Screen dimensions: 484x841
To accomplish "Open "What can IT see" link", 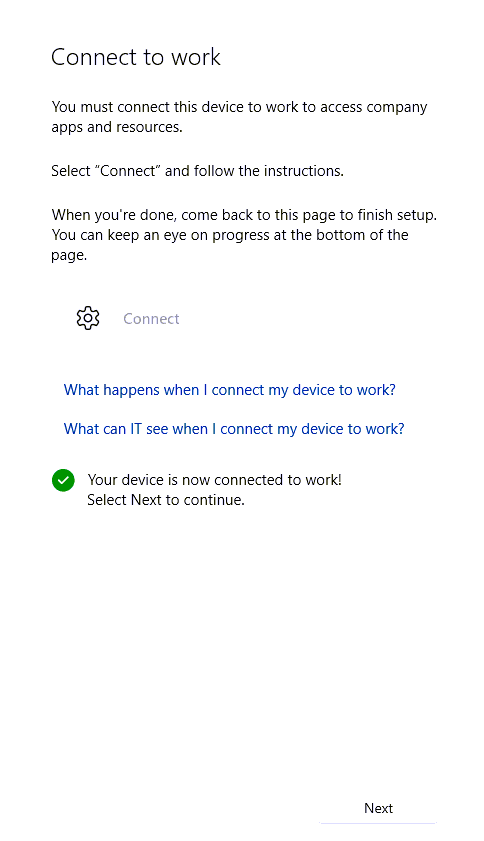I will pyautogui.click(x=234, y=429).
